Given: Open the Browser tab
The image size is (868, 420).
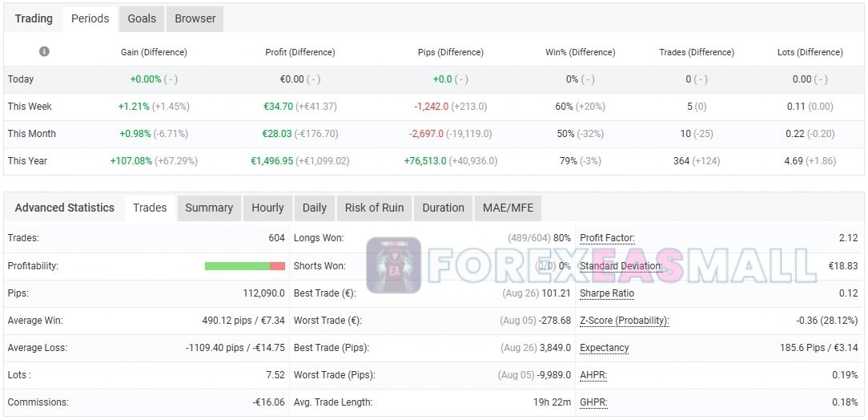Looking at the screenshot, I should coord(195,19).
